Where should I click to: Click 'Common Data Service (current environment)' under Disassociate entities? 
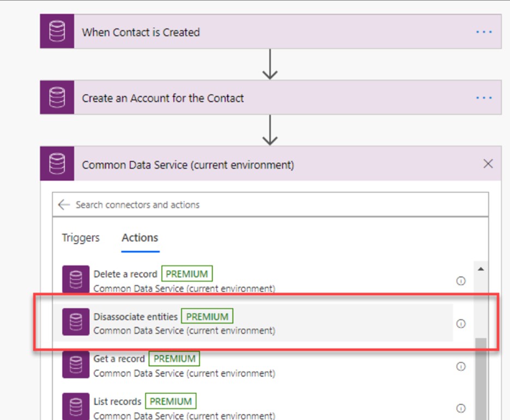pos(184,331)
